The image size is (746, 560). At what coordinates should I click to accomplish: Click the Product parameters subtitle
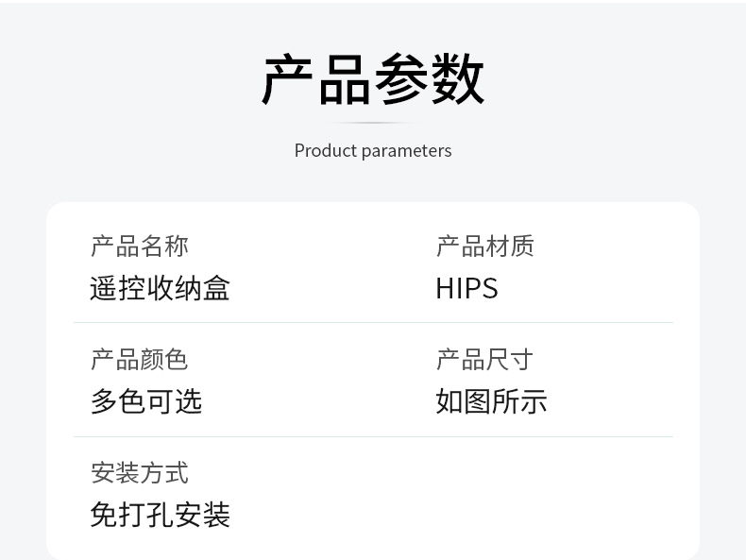(x=373, y=151)
